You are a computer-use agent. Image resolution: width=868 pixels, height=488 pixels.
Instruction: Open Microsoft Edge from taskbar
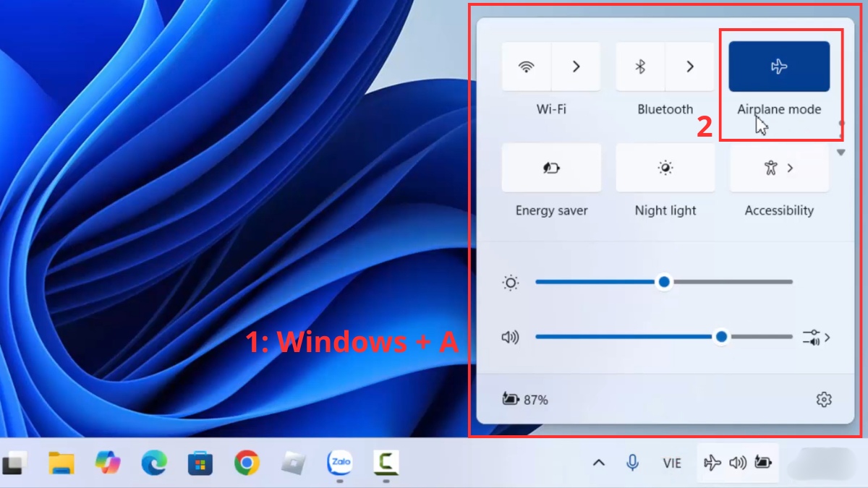tap(154, 462)
